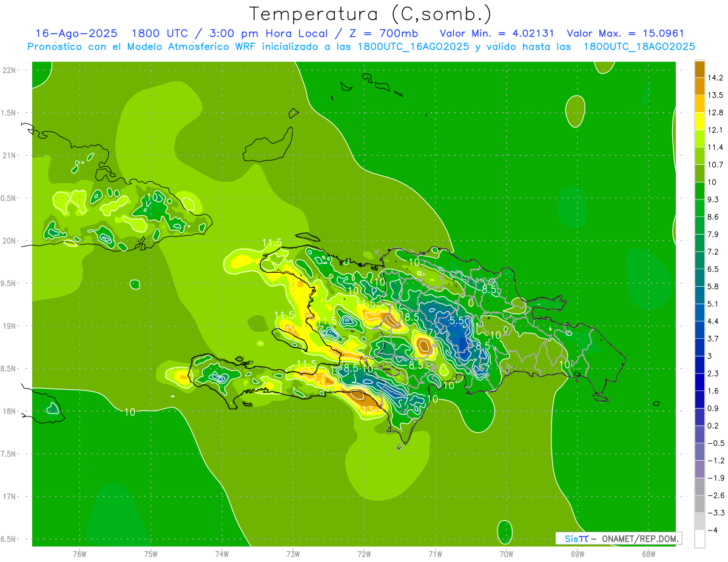Click the title "Temperatura (C,somb.)"

coord(371,14)
